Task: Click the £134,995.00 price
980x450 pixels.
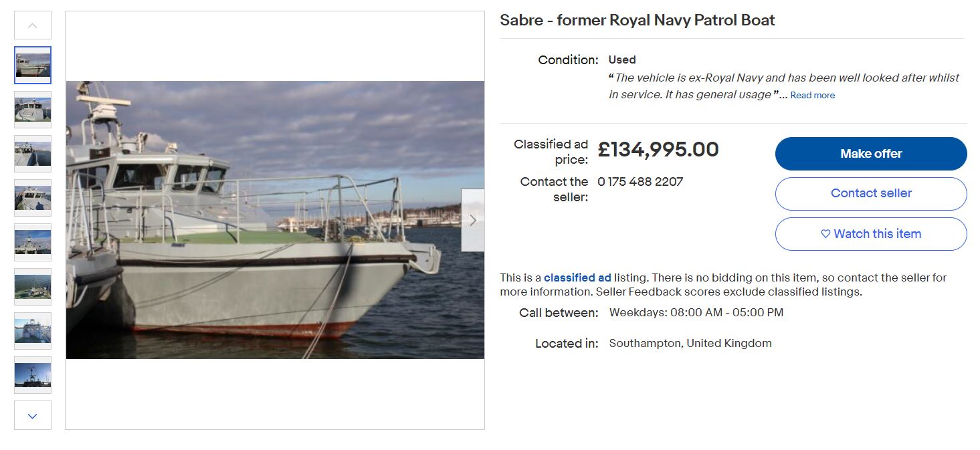Action: click(x=658, y=150)
